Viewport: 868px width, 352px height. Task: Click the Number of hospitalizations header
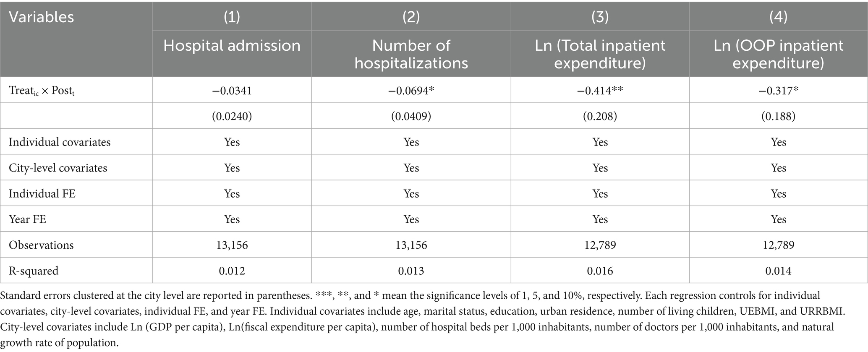coord(411,54)
